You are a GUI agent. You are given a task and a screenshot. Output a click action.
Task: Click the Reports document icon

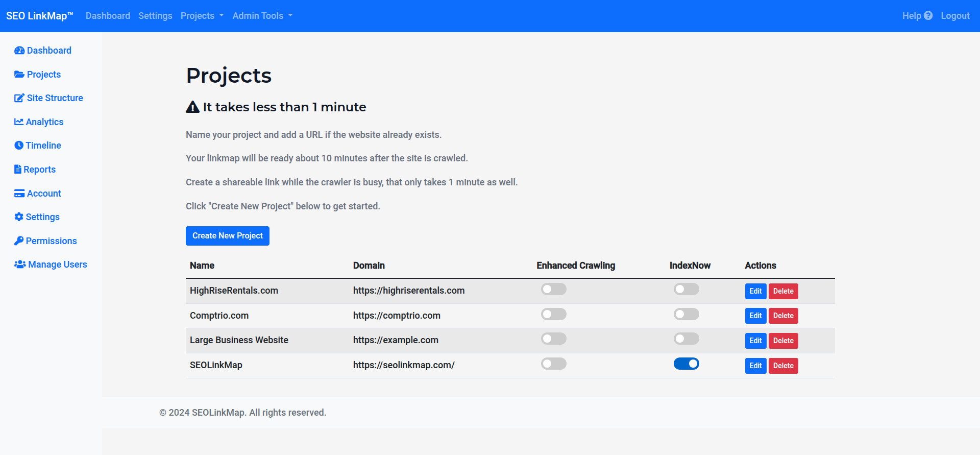coord(18,169)
